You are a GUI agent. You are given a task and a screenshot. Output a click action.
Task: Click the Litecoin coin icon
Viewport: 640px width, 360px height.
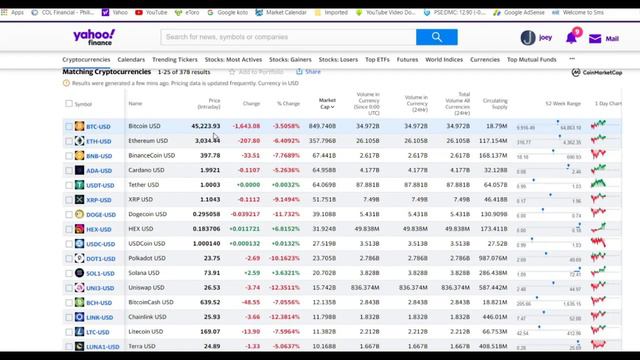point(80,332)
